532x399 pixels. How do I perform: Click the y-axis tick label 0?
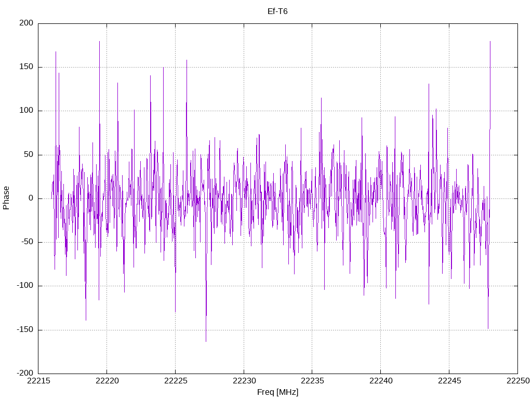[31, 198]
